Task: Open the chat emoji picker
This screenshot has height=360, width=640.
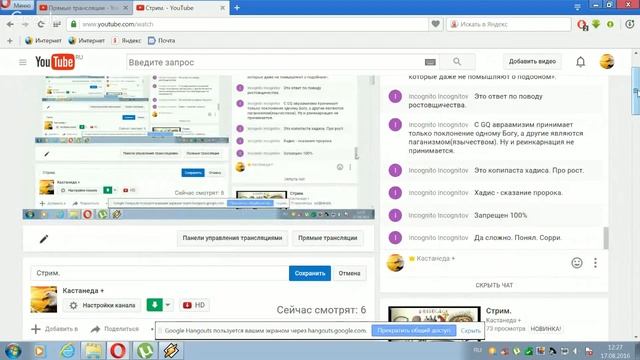Action: point(577,263)
